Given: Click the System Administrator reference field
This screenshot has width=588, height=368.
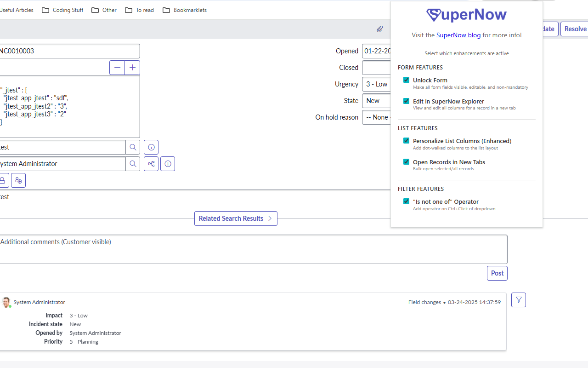Looking at the screenshot, I should tap(62, 164).
